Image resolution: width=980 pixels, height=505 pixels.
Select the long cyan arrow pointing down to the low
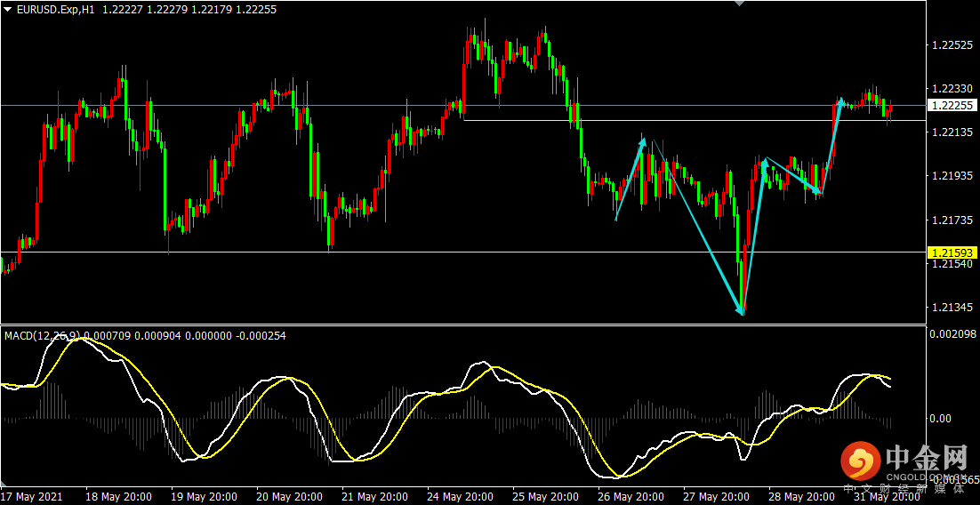pos(697,227)
